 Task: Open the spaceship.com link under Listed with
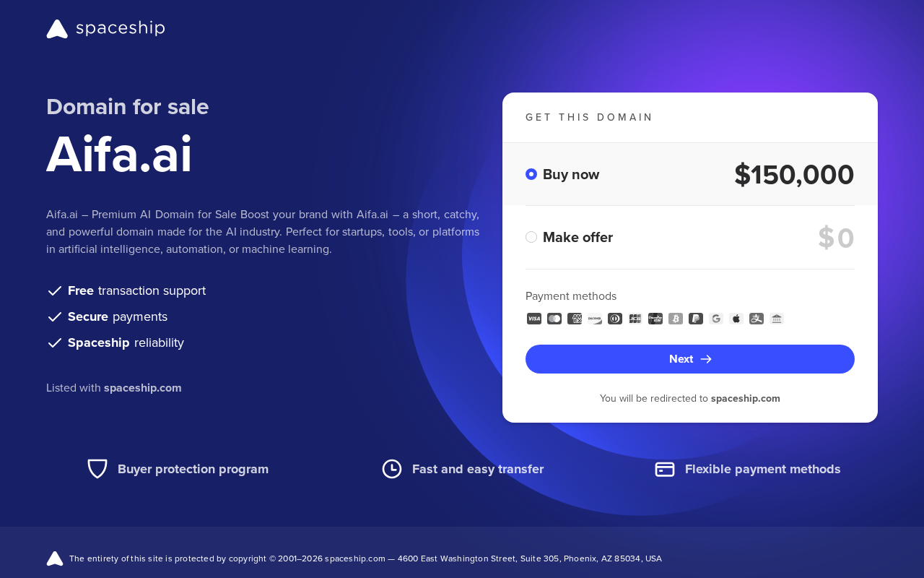(x=143, y=388)
